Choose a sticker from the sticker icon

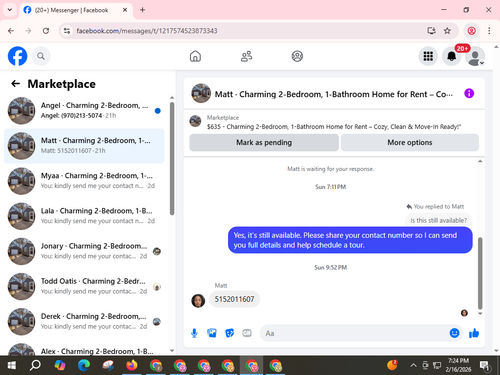pyautogui.click(x=230, y=333)
